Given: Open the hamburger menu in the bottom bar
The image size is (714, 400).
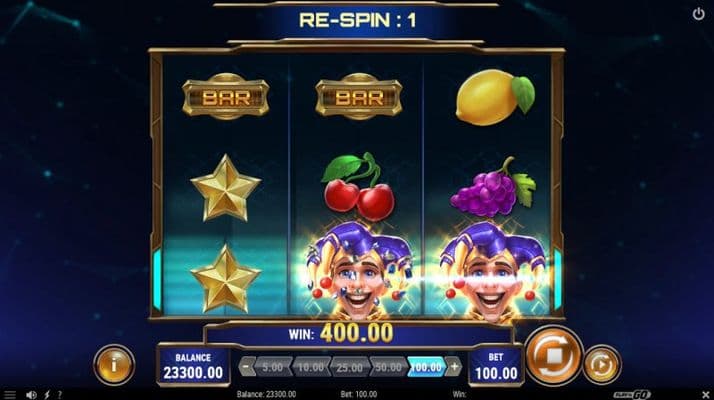Looking at the screenshot, I should [10, 395].
